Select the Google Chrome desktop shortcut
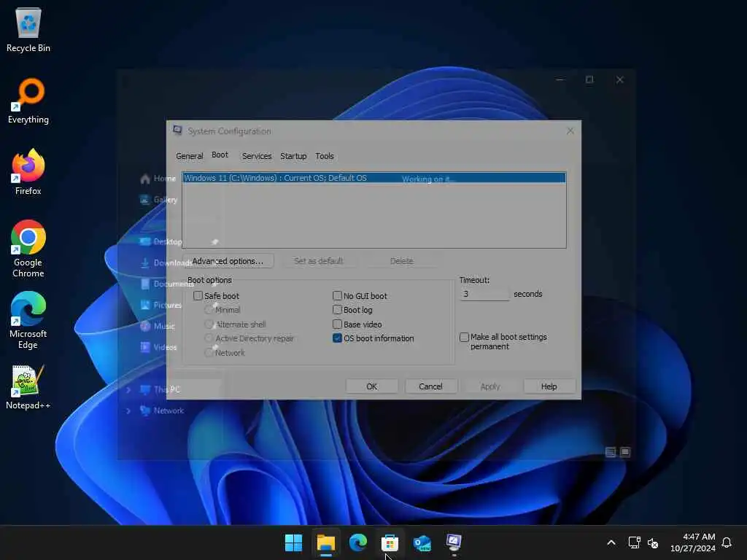The image size is (747, 560). coord(28,249)
